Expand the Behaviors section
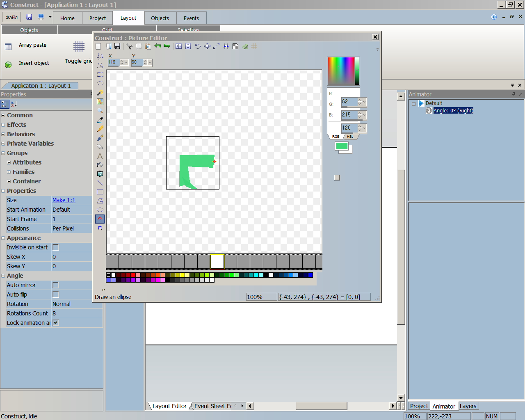Viewport: 525px width, 420px height. pos(3,135)
